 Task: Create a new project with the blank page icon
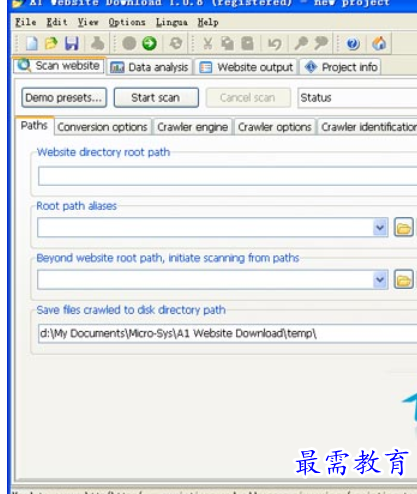coord(31,44)
